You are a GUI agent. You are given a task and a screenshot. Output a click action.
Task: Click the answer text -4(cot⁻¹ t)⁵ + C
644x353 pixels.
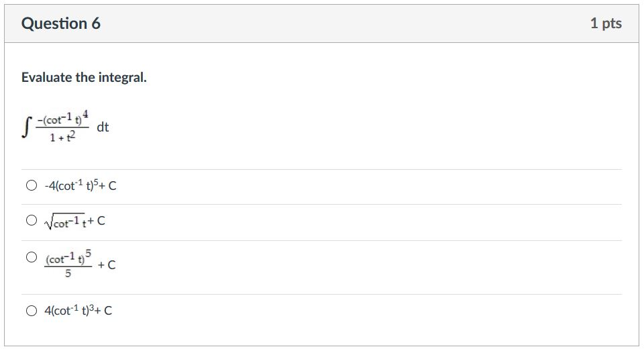click(x=79, y=186)
